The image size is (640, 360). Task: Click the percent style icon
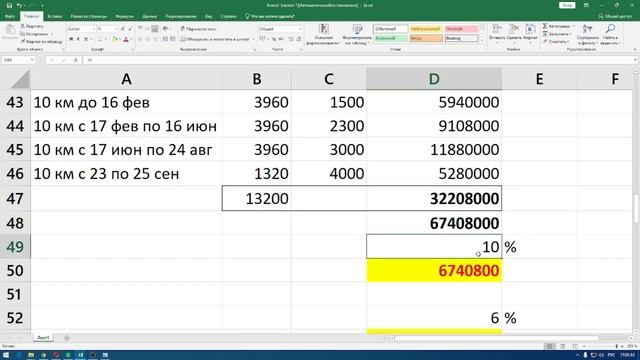pos(274,39)
